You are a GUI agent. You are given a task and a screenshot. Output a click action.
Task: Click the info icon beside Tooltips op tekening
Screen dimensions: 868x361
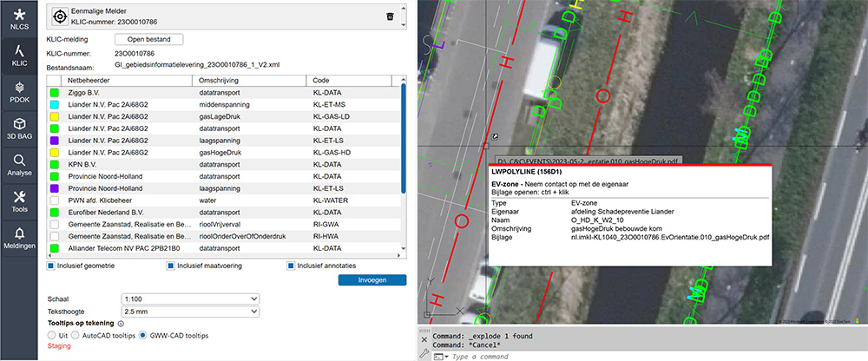pos(121,324)
